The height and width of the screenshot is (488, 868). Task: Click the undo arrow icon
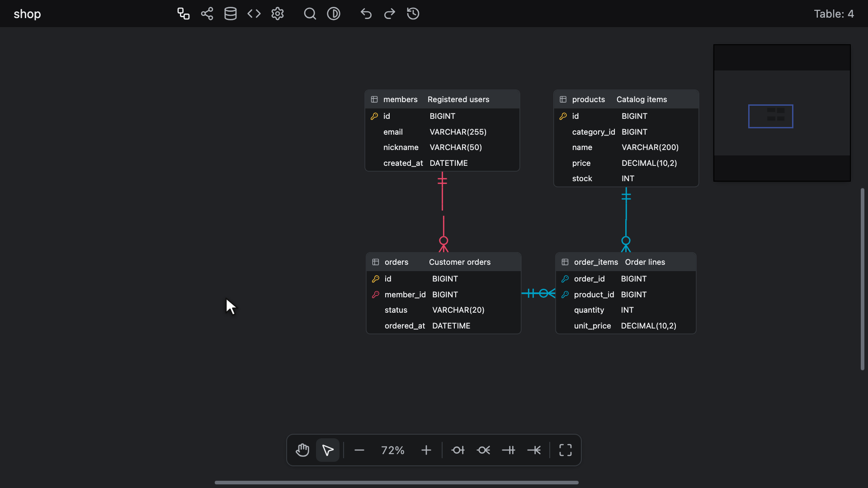click(x=366, y=14)
